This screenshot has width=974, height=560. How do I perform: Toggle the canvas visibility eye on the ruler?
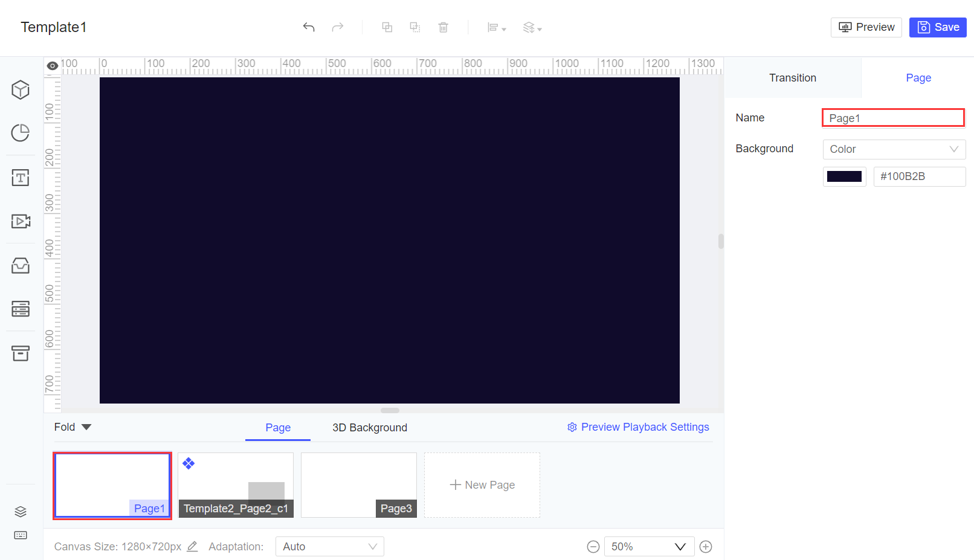[x=53, y=65]
